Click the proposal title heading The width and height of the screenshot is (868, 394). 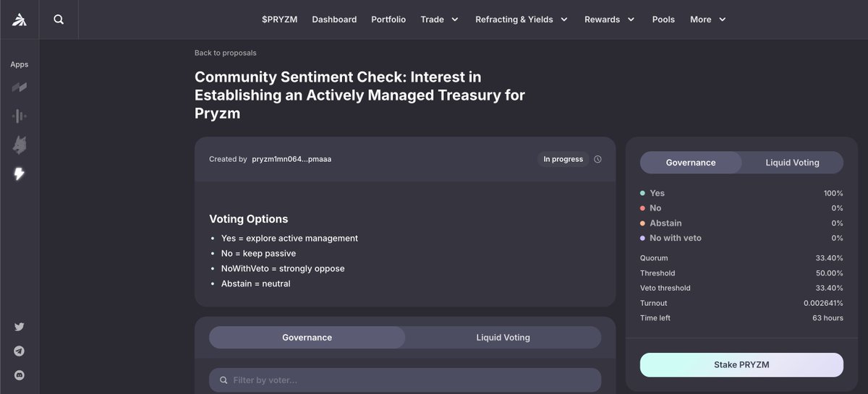pyautogui.click(x=359, y=95)
